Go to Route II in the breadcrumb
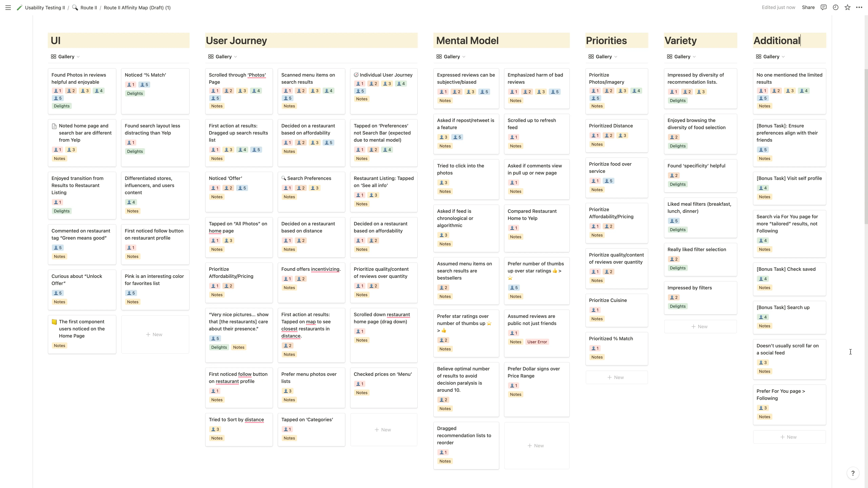This screenshot has width=868, height=488. [x=88, y=7]
